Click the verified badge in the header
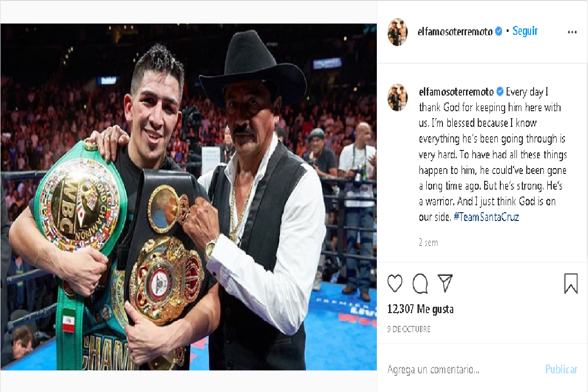This screenshot has width=588, height=392. tap(499, 32)
